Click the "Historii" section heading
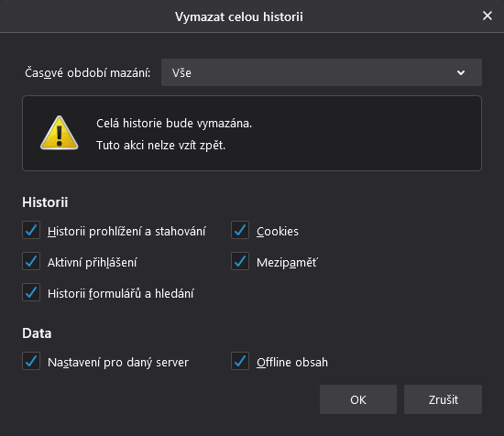Image resolution: width=504 pixels, height=436 pixels. point(45,202)
